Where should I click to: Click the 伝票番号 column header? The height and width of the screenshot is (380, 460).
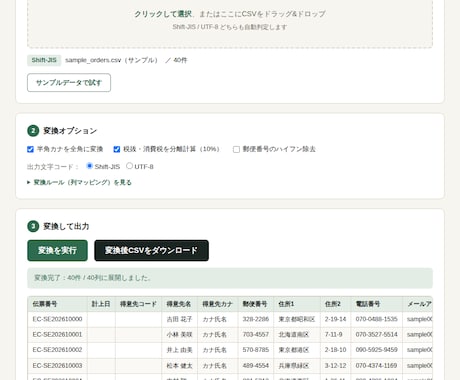[x=57, y=304]
